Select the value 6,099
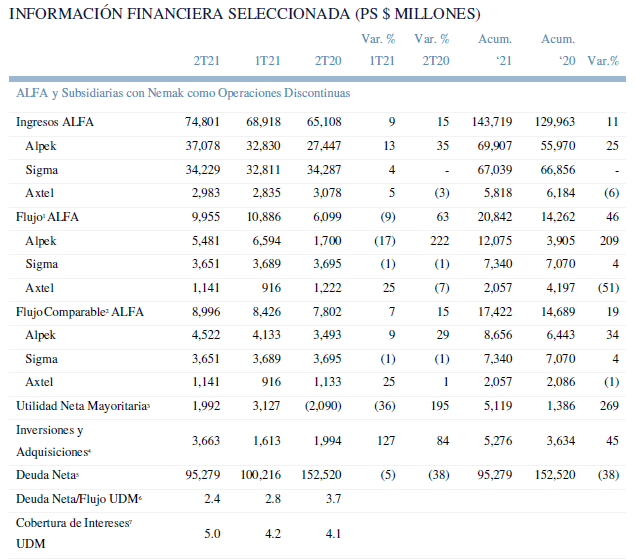The width and height of the screenshot is (635, 560). tap(327, 217)
